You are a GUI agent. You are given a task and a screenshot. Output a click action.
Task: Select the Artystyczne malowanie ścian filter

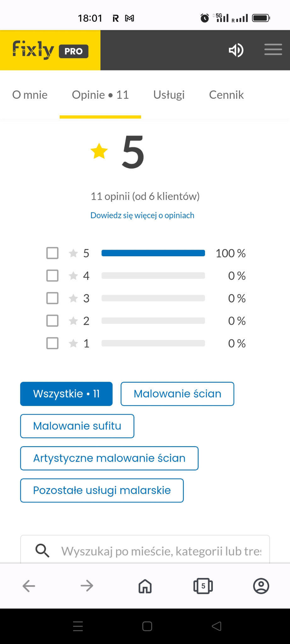point(109,458)
